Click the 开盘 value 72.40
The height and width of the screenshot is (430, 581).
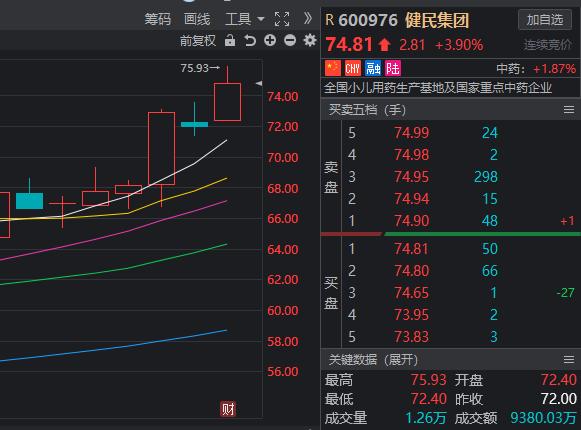click(558, 380)
